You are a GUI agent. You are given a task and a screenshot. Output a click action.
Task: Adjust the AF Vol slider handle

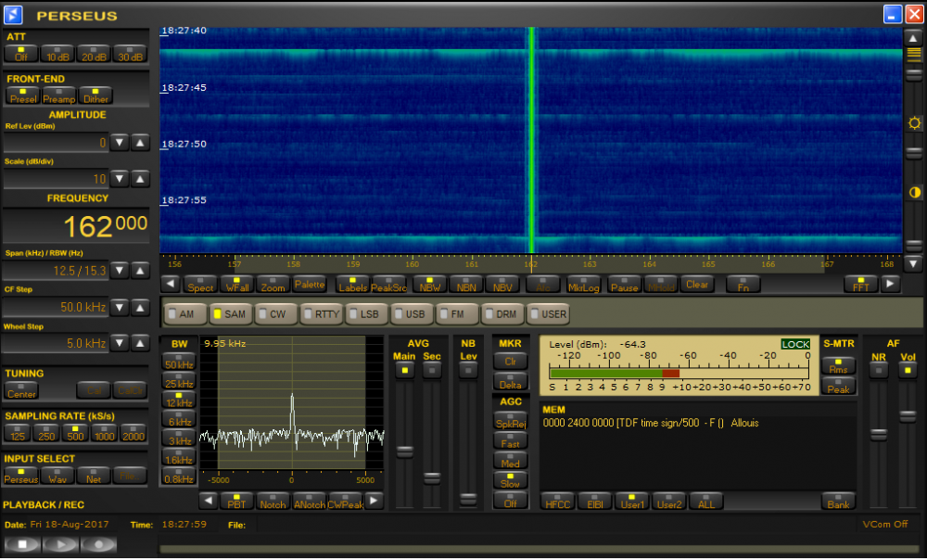click(908, 417)
